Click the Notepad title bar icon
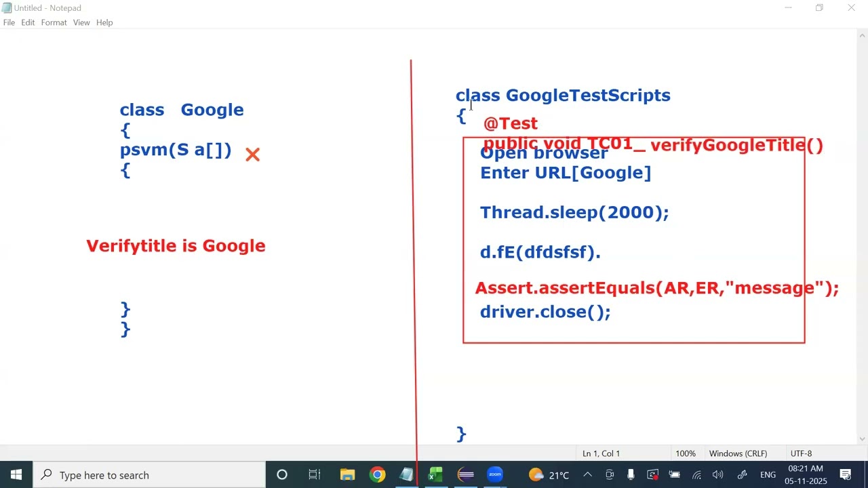The width and height of the screenshot is (868, 488). (x=7, y=7)
